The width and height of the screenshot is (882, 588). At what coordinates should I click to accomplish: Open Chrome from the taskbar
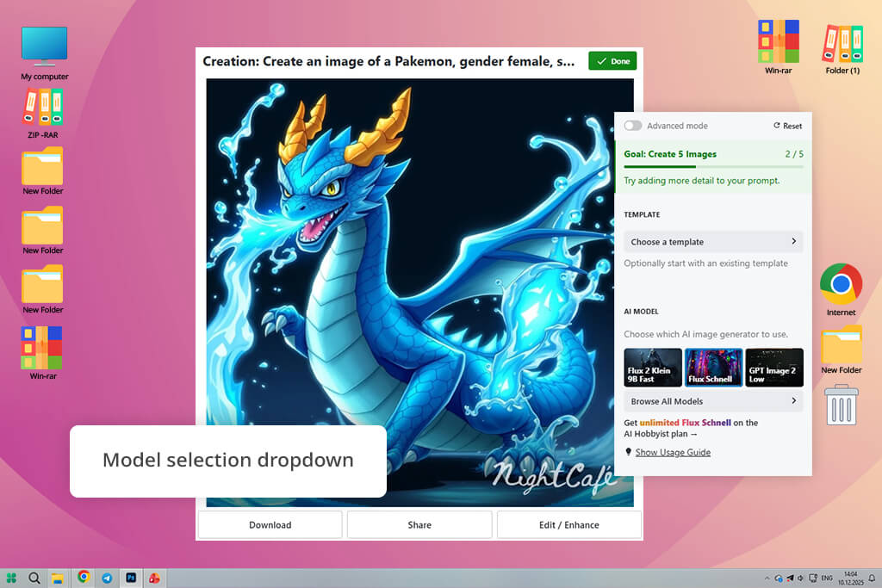[84, 577]
